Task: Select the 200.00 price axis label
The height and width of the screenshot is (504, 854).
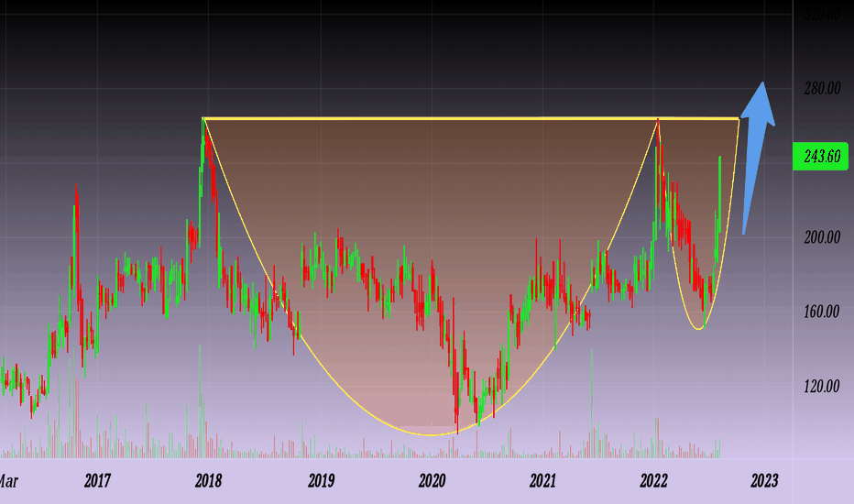Action: pyautogui.click(x=822, y=237)
